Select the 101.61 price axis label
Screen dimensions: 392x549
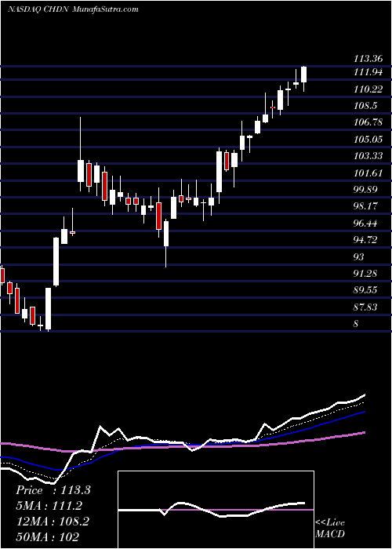[368, 173]
